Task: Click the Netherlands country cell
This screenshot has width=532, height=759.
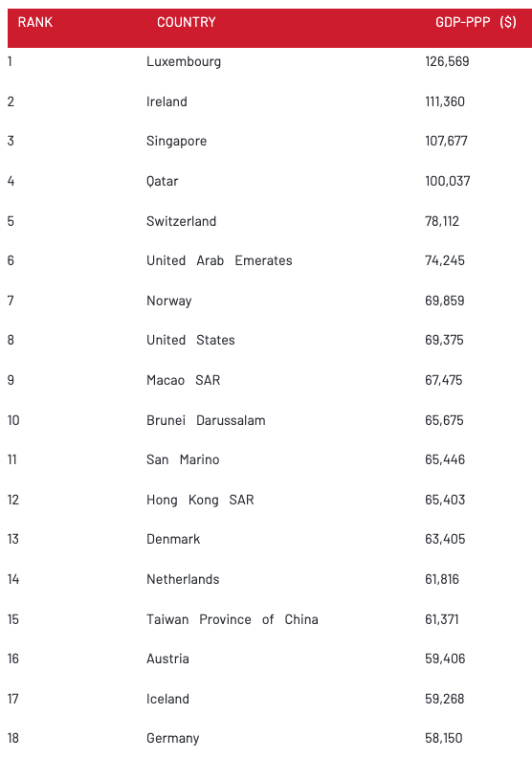Action: tap(183, 579)
